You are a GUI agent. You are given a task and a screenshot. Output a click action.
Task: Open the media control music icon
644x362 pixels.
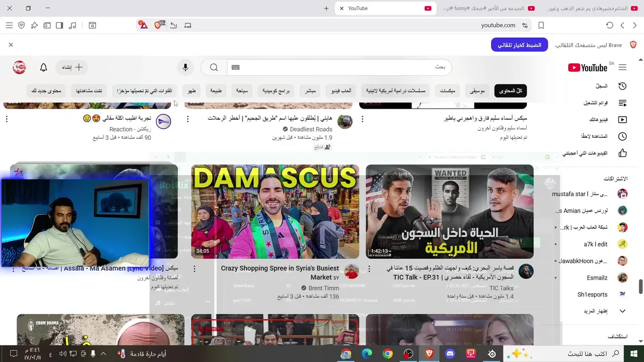[72, 25]
